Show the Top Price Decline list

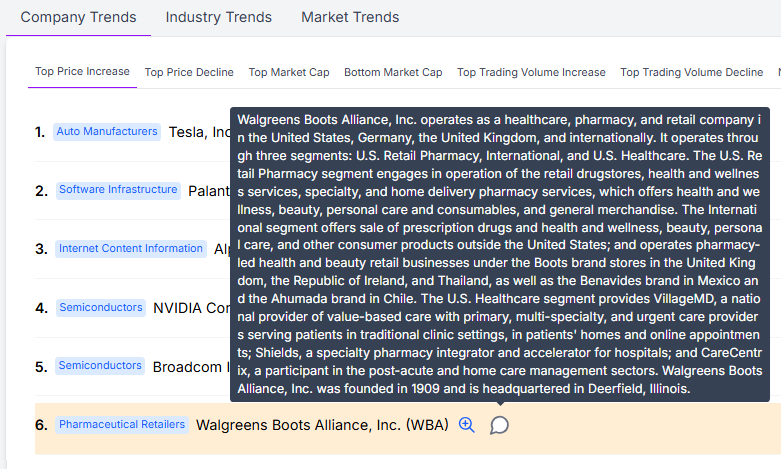pyautogui.click(x=189, y=72)
